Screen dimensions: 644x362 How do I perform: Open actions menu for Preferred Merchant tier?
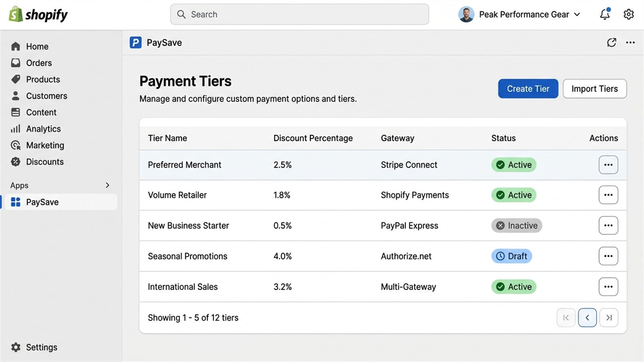tap(608, 165)
